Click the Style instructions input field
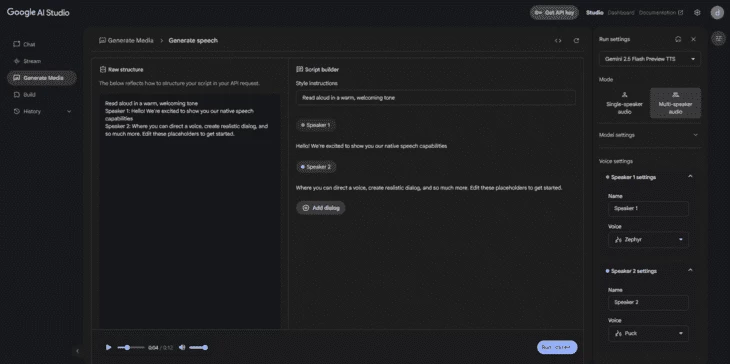This screenshot has height=364, width=730. point(435,98)
